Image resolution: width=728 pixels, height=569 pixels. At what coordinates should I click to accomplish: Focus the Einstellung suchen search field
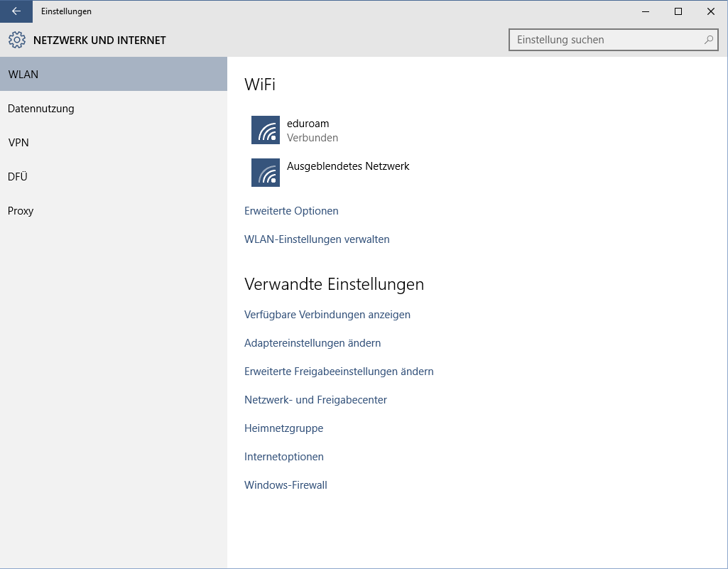[x=614, y=40]
